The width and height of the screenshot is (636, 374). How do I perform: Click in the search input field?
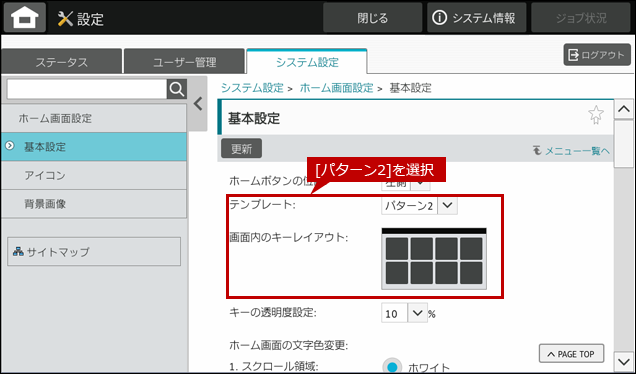87,89
